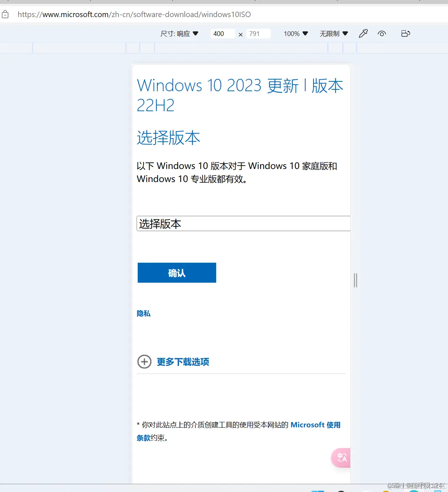Viewport: 448px width, 492px height.
Task: Click the paragraph about 家庭版和专业版
Action: [x=237, y=172]
